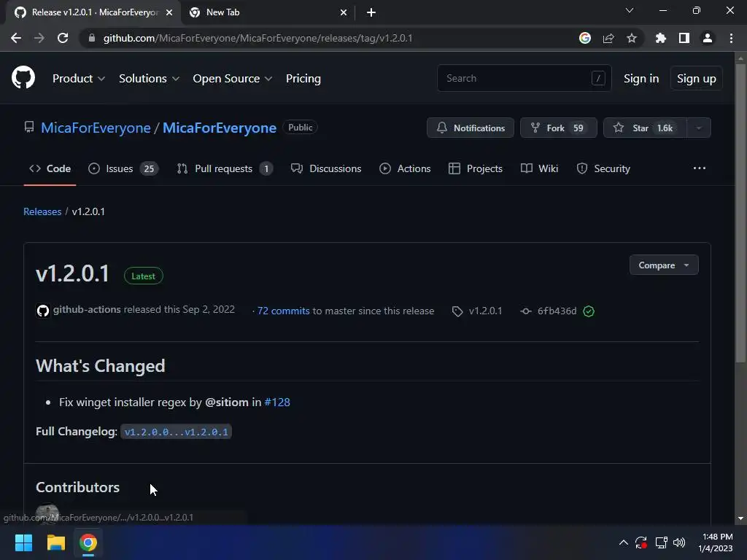The width and height of the screenshot is (747, 560).
Task: Open pull request #128
Action: (x=277, y=402)
